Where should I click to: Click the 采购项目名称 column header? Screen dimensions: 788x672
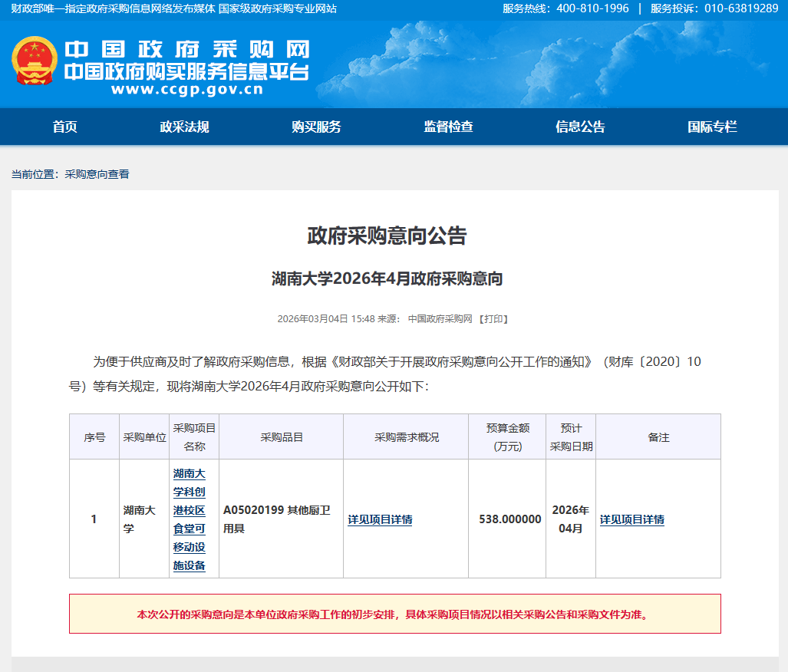(x=194, y=437)
